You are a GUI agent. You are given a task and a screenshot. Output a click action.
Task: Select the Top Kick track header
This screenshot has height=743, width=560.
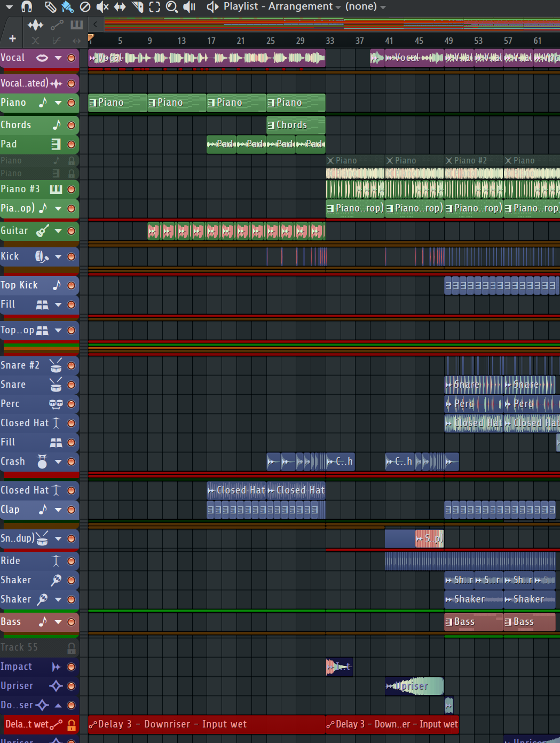40,285
